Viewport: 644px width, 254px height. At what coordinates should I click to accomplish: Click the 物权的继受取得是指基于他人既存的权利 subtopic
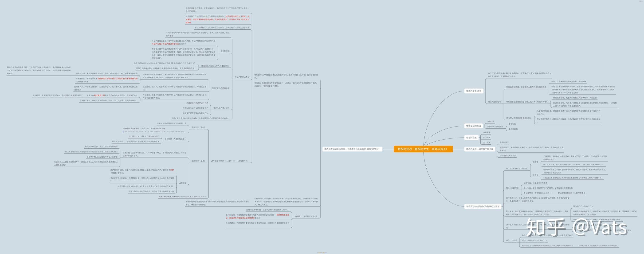(527, 102)
